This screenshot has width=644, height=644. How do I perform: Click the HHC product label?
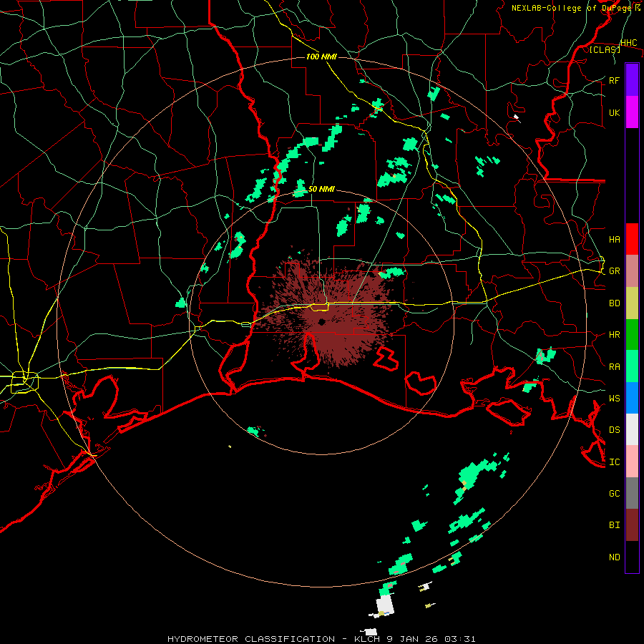[628, 43]
